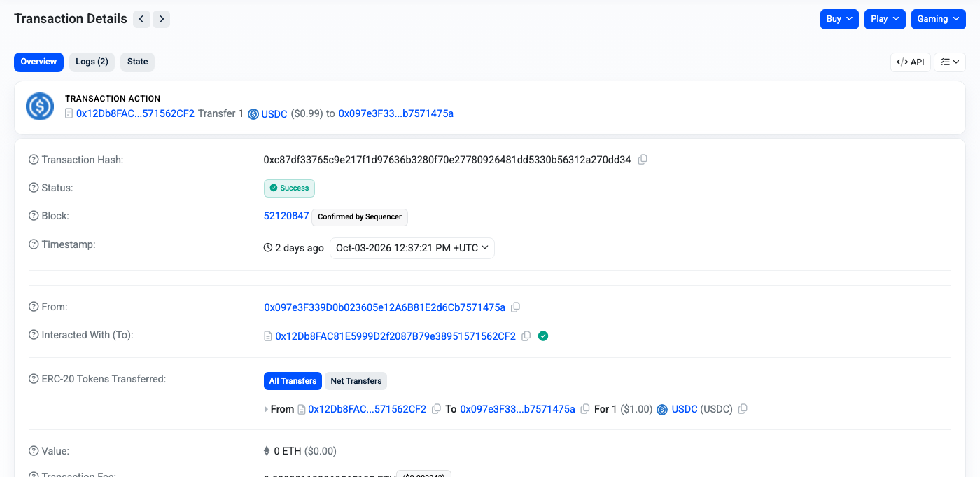The width and height of the screenshot is (980, 477).
Task: Click USDC token link in Transaction Action
Action: [x=274, y=113]
